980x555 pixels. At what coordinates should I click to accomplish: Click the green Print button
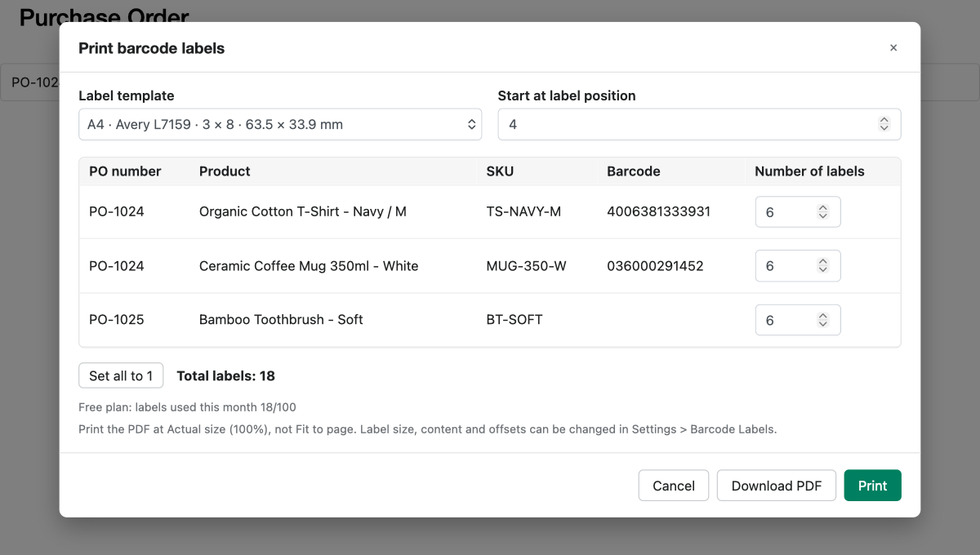[872, 486]
